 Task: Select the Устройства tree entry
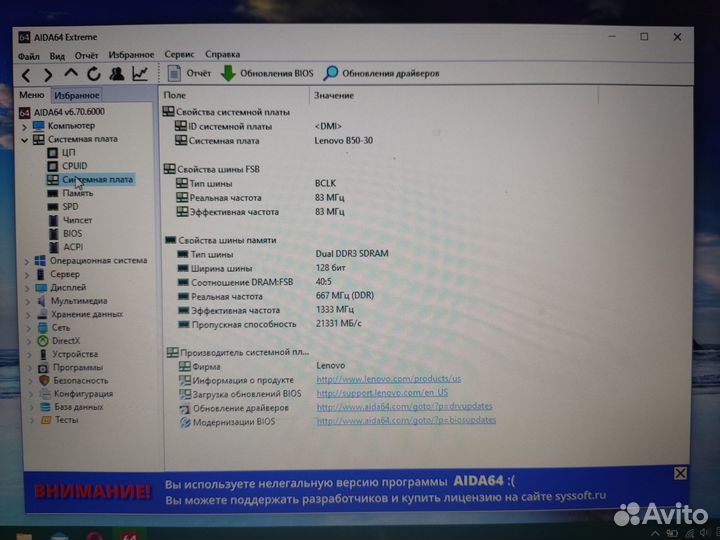[x=75, y=354]
